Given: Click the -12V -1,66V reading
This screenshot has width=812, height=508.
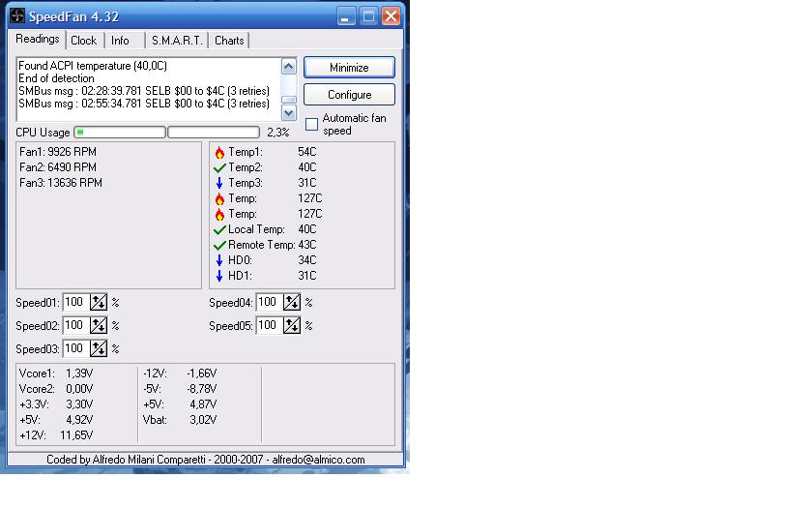Looking at the screenshot, I should [180, 374].
